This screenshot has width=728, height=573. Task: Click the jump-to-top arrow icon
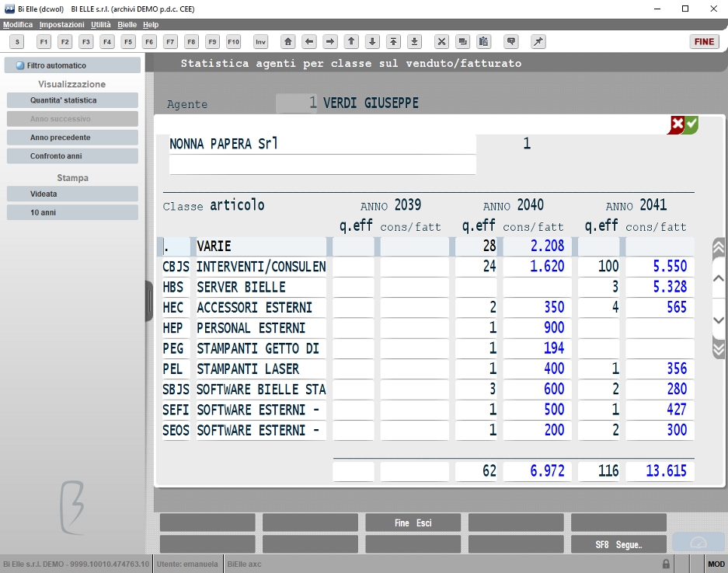pos(393,42)
